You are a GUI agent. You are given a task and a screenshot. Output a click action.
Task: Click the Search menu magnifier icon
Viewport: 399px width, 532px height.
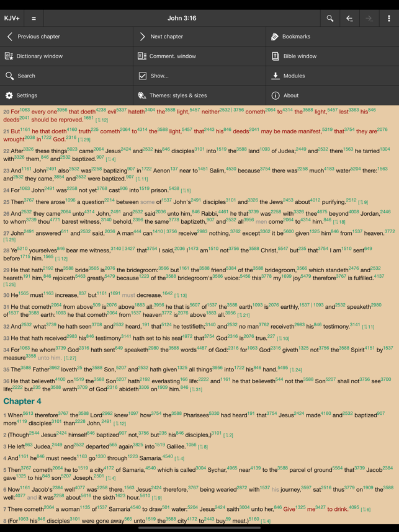(9, 76)
